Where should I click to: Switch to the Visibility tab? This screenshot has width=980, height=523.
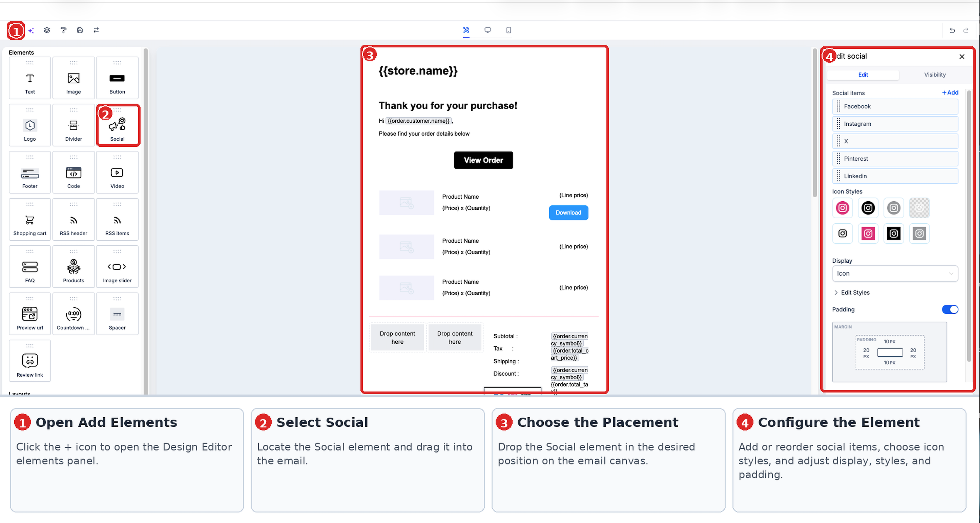[x=935, y=75]
